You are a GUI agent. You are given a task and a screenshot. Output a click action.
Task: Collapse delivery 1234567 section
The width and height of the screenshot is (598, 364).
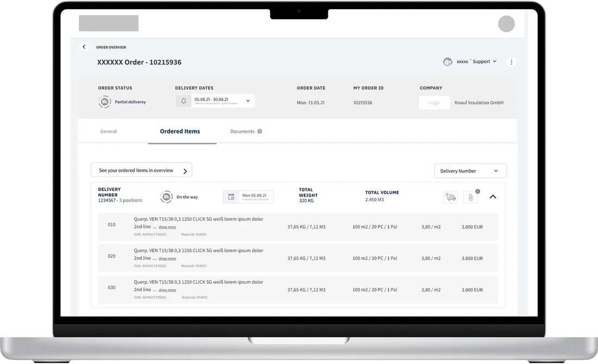[493, 197]
